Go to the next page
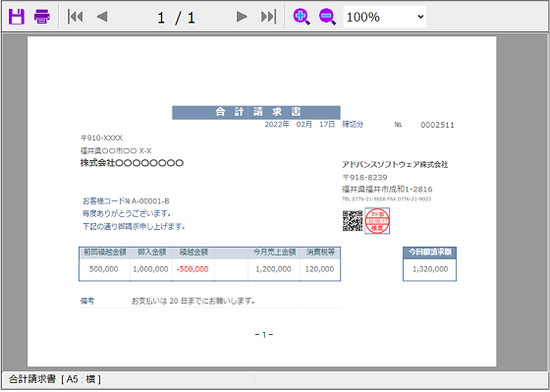The width and height of the screenshot is (550, 392). click(242, 17)
